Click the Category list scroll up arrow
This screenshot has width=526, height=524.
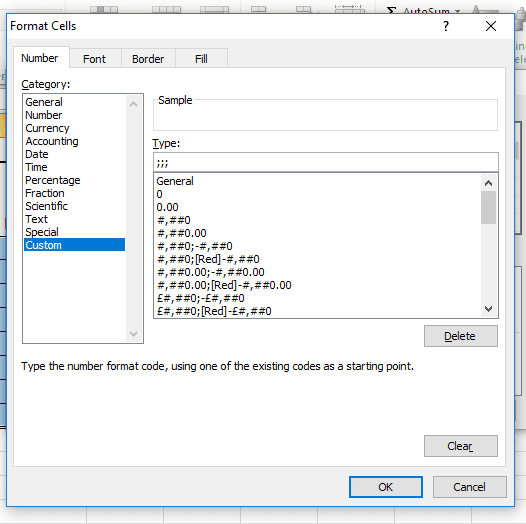[x=134, y=104]
